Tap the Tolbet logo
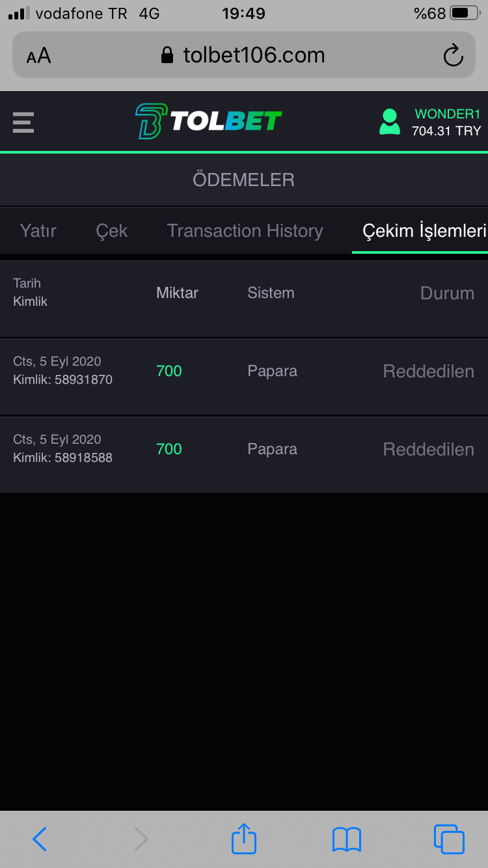 pos(208,122)
